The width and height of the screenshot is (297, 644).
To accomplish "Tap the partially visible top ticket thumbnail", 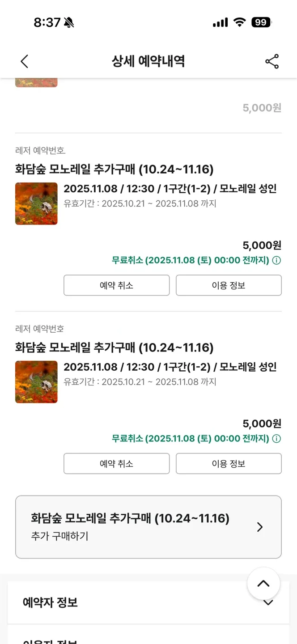I will point(36,82).
